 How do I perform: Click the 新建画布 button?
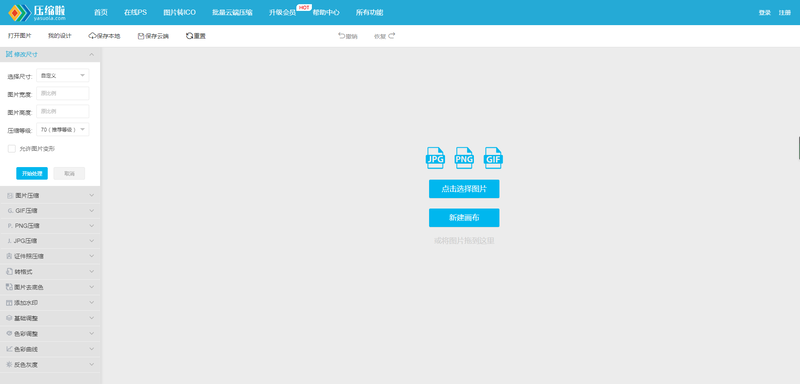tap(464, 218)
